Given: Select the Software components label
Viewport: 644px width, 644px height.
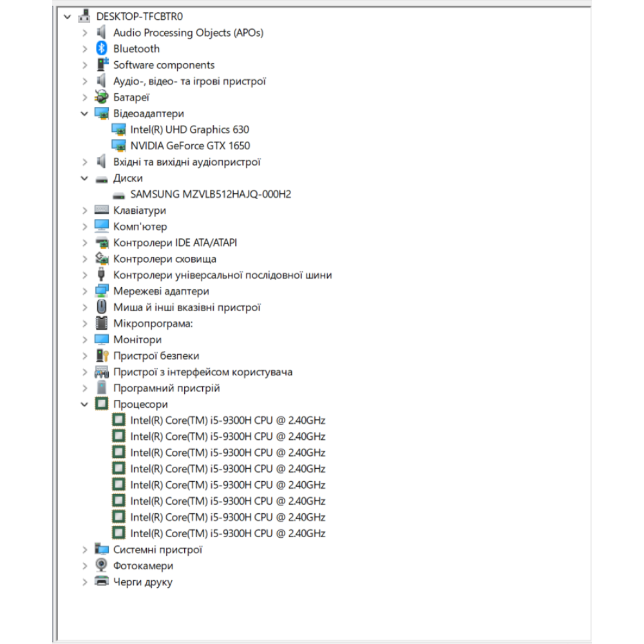Looking at the screenshot, I should (164, 65).
